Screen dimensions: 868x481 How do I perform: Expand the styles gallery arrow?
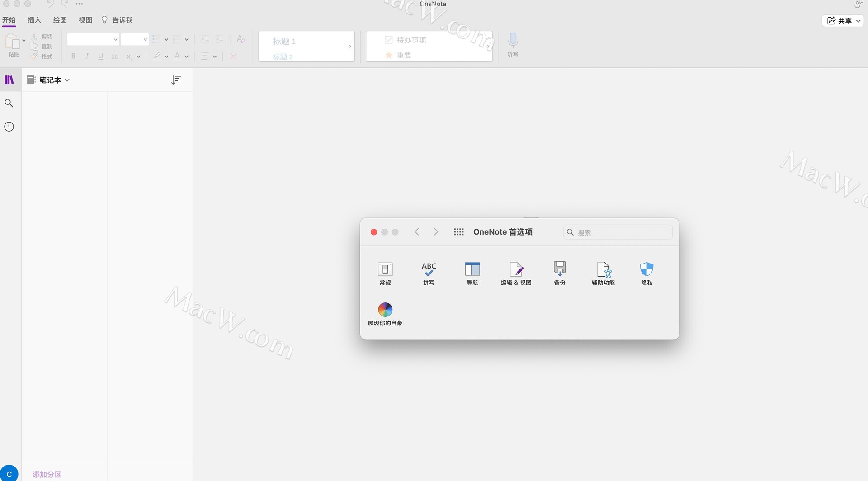point(350,46)
